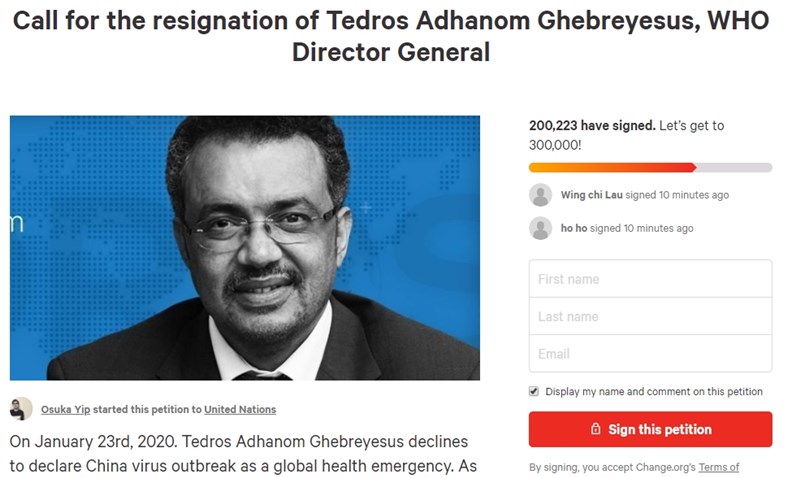Focus the Last name input
The width and height of the screenshot is (800, 478).
650,316
